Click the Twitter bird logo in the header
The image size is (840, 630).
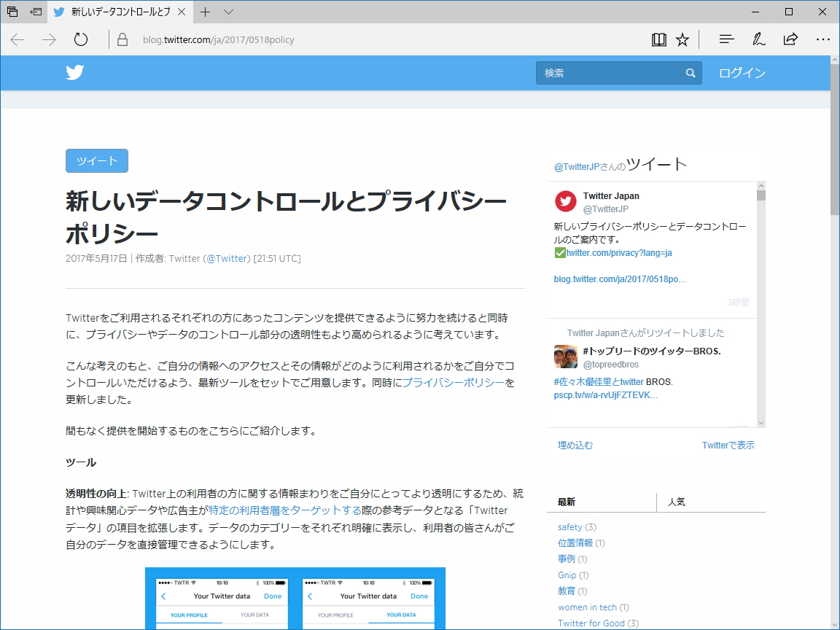coord(74,73)
